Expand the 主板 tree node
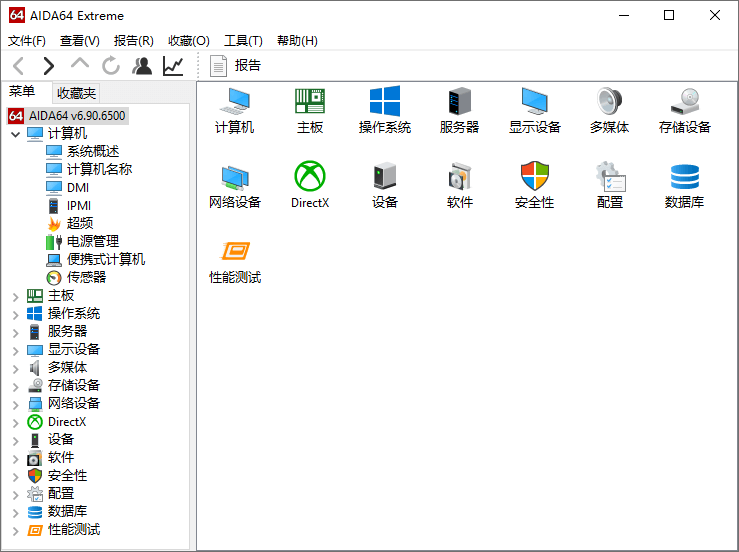 [16, 297]
